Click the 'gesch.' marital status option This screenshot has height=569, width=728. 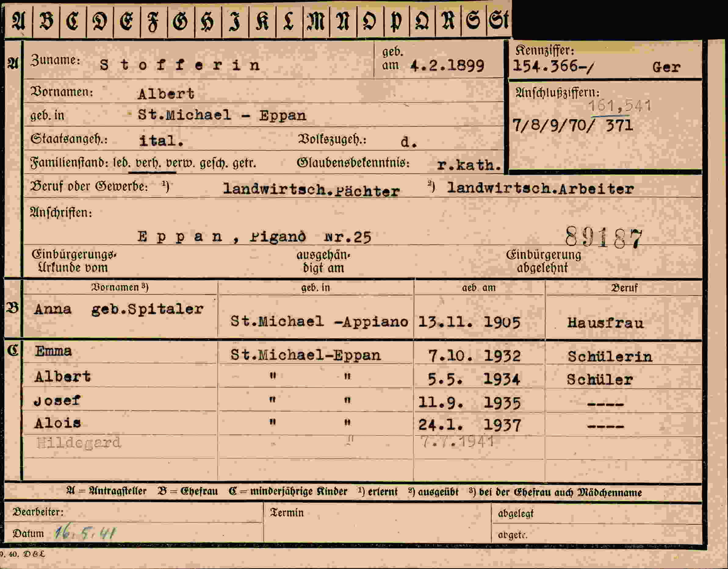[213, 163]
